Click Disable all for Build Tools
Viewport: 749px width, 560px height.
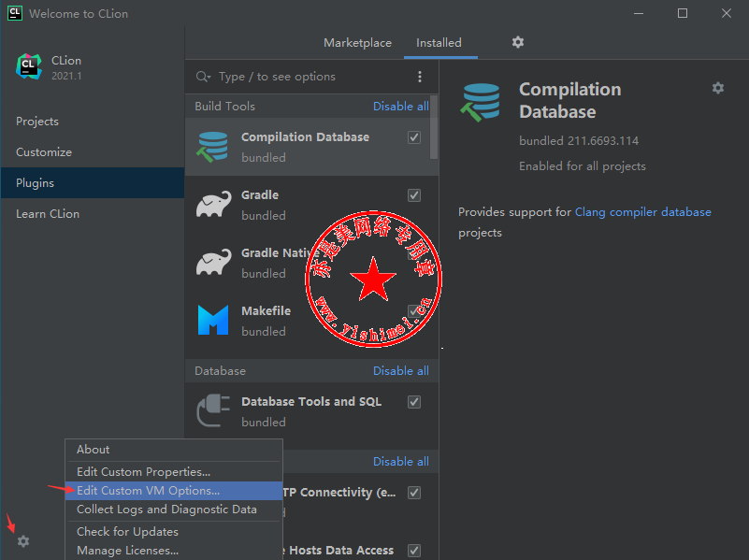pyautogui.click(x=401, y=107)
